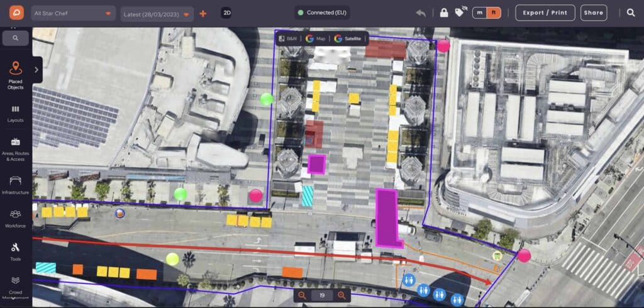Click the Export / Print button
The height and width of the screenshot is (308, 644).
coord(545,13)
